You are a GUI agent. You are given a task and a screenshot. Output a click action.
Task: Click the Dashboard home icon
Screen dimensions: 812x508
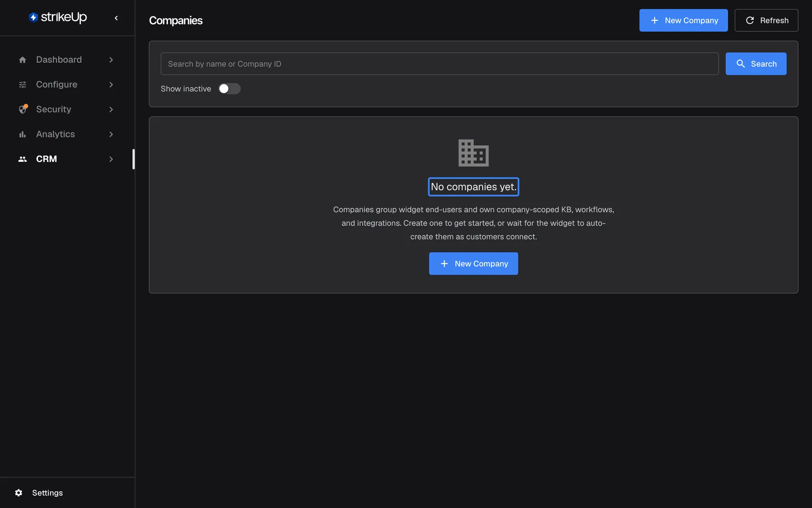point(23,60)
